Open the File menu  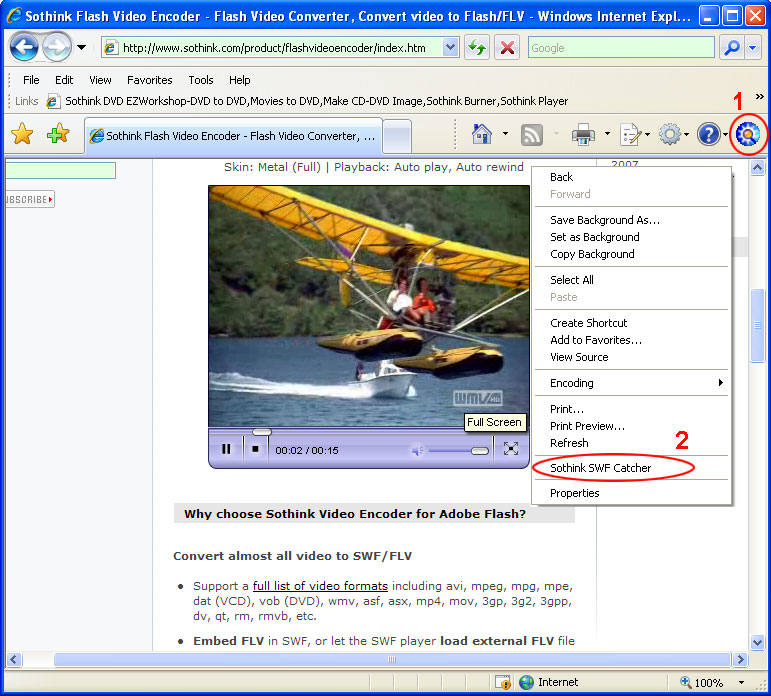[31, 80]
